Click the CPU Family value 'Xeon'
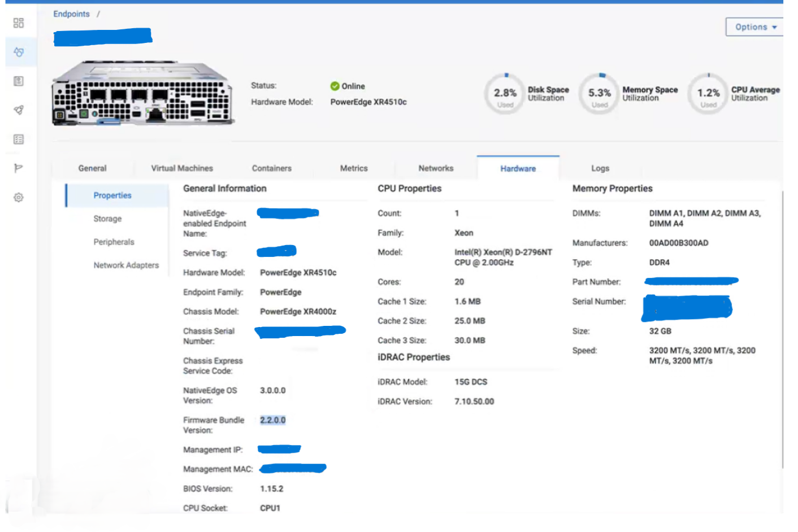This screenshot has height=532, width=798. click(464, 233)
